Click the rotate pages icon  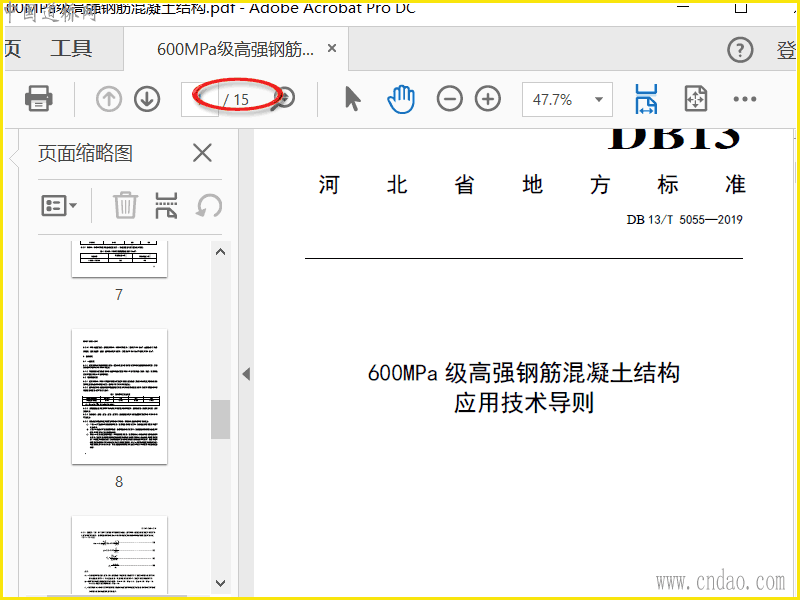point(209,206)
